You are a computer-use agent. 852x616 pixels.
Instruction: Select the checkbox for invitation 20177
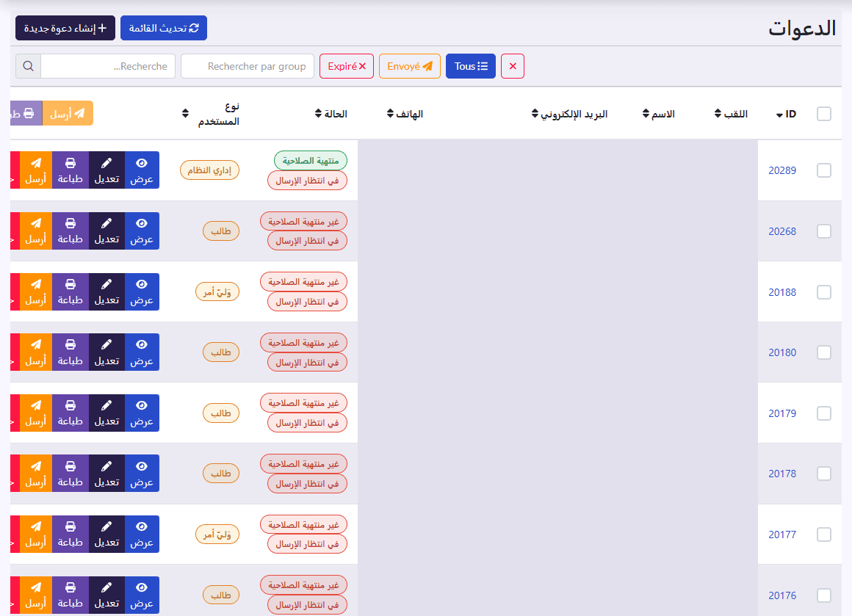click(x=824, y=535)
